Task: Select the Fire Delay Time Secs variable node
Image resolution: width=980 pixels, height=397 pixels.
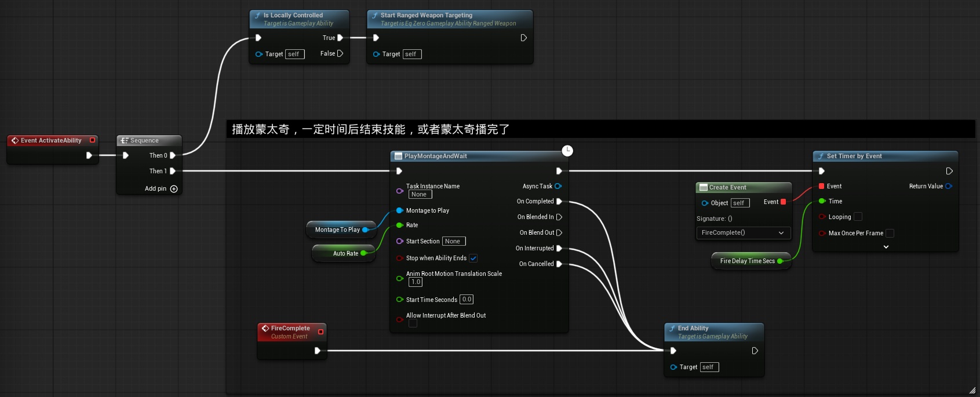Action: coord(747,261)
